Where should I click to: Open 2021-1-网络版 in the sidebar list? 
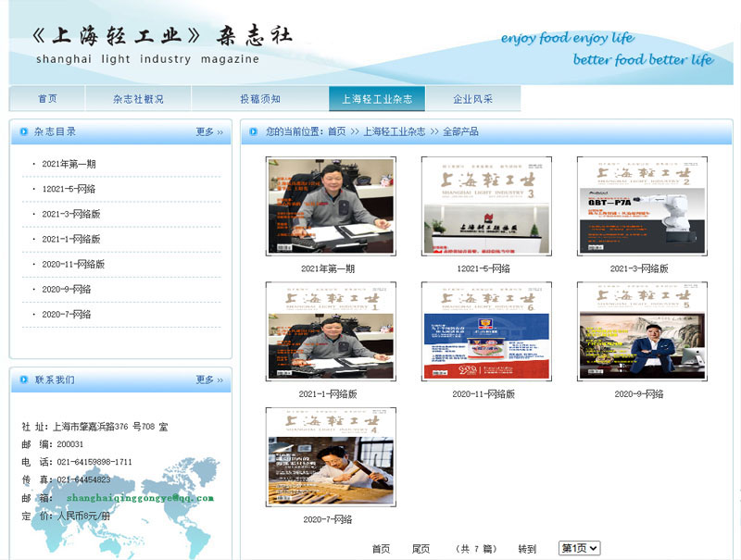[x=71, y=239]
